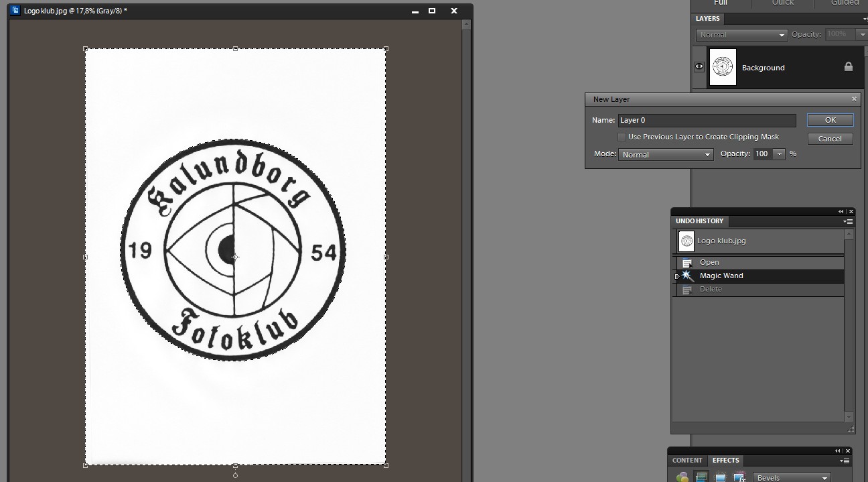
Task: Open the Bevels dropdown in the Effects panel
Action: [792, 478]
